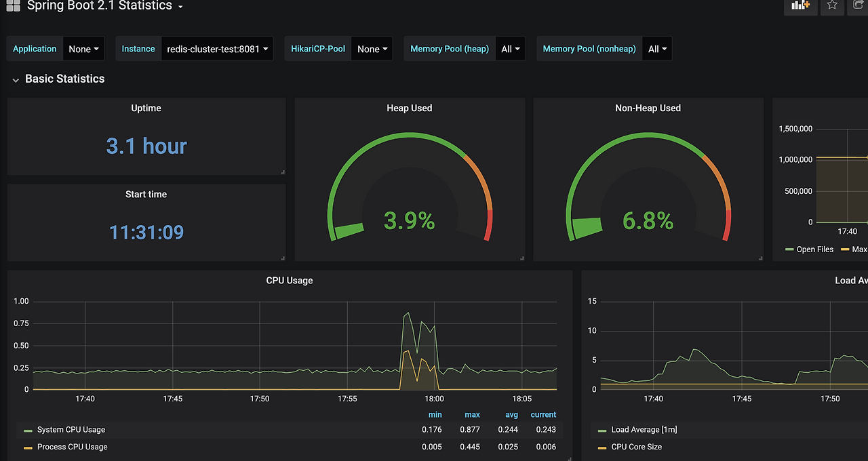
Task: Click the CPU Usage panel corner handle
Action: [x=569, y=458]
